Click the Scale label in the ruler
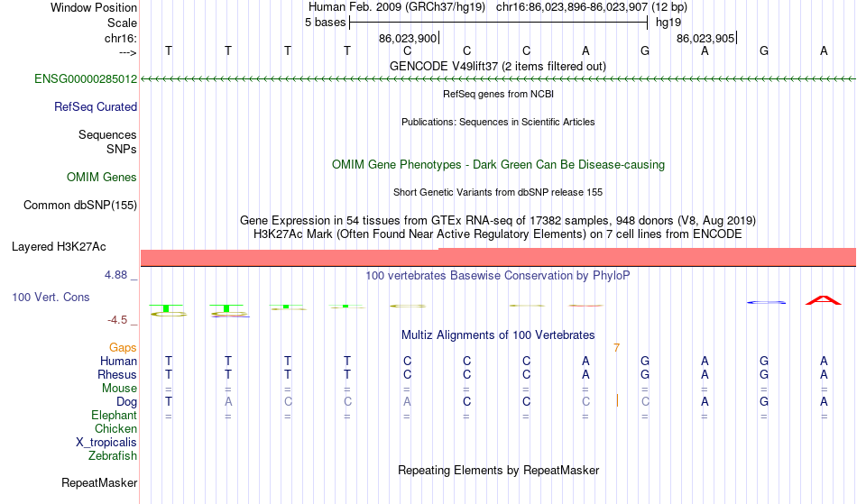Image resolution: width=857 pixels, height=504 pixels. [x=123, y=23]
